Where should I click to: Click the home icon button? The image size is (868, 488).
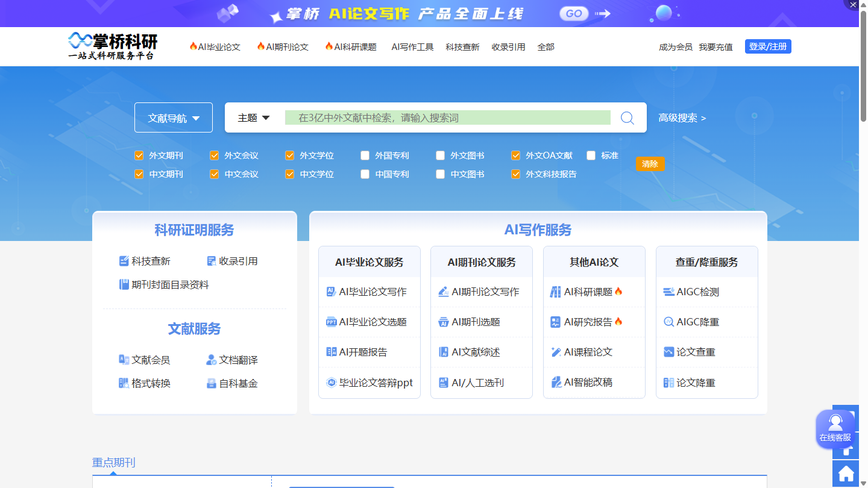[x=846, y=474]
